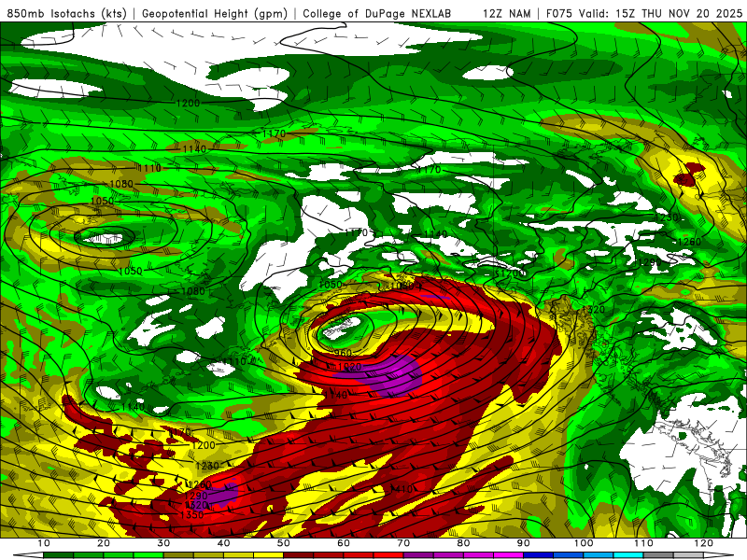Click the '12Z NAM' model run label
This screenshot has height=560, width=747.
click(506, 13)
